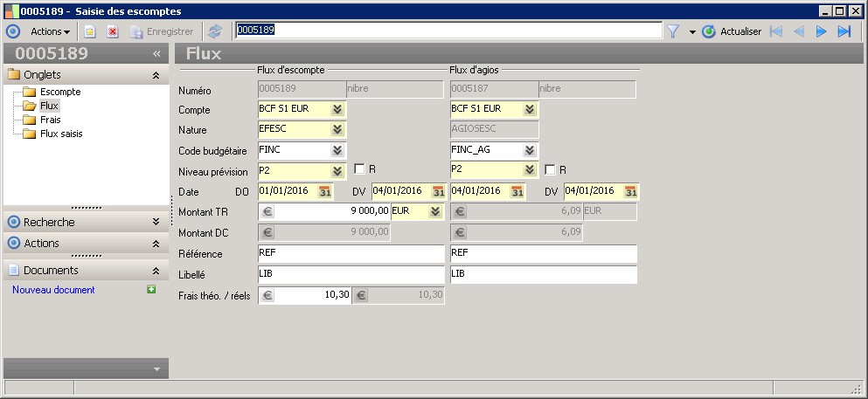The width and height of the screenshot is (868, 399).
Task: Click the green plus add document icon
Action: 151,289
